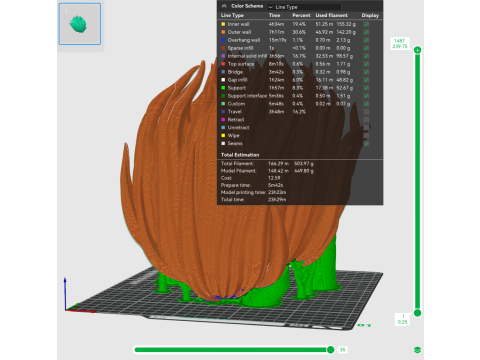Click the orange Outer wall color swatch
480x360 pixels.
tap(223, 32)
